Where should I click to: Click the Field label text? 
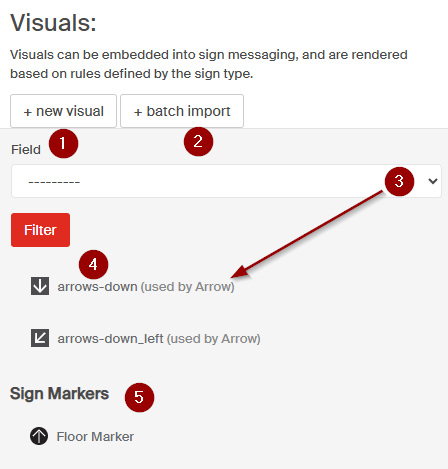tap(26, 150)
